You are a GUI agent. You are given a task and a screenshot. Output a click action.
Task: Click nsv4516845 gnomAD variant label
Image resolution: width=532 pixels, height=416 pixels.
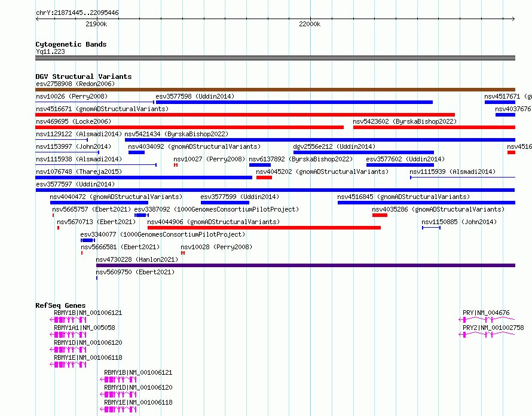click(x=403, y=197)
